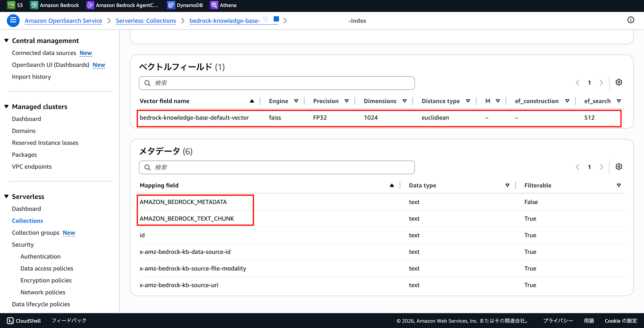Screen dimensions: 644x328
Task: Open vector fields table settings gear
Action: point(619,82)
